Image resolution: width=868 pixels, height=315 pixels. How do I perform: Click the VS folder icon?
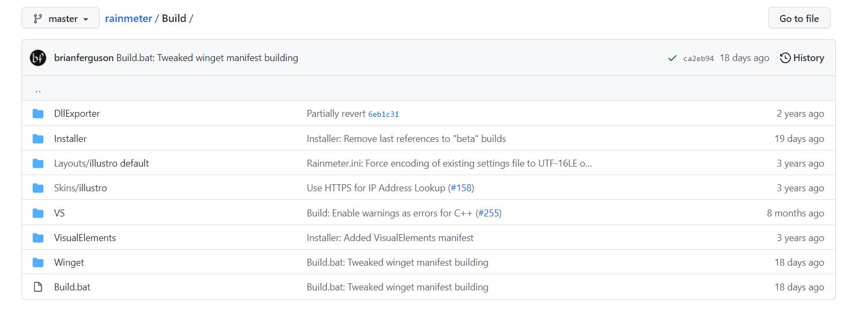38,213
